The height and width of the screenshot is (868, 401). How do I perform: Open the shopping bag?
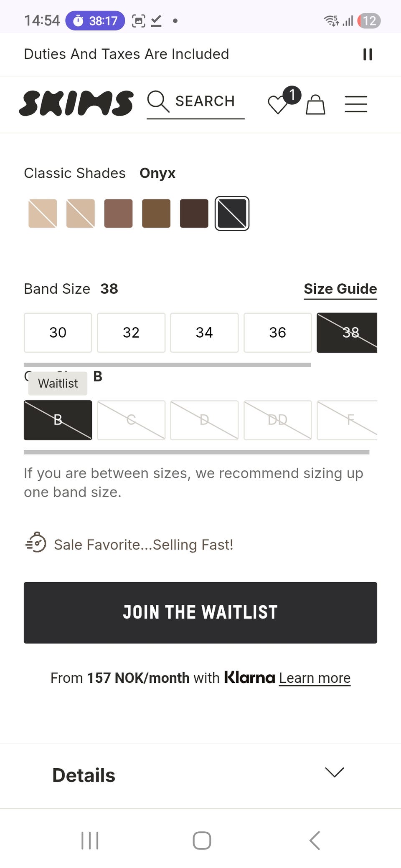pyautogui.click(x=315, y=104)
